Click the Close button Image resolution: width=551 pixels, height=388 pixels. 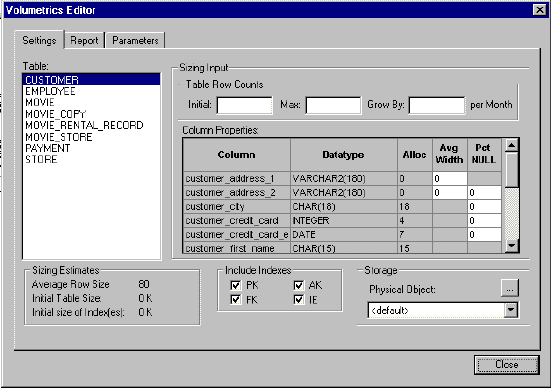[506, 365]
